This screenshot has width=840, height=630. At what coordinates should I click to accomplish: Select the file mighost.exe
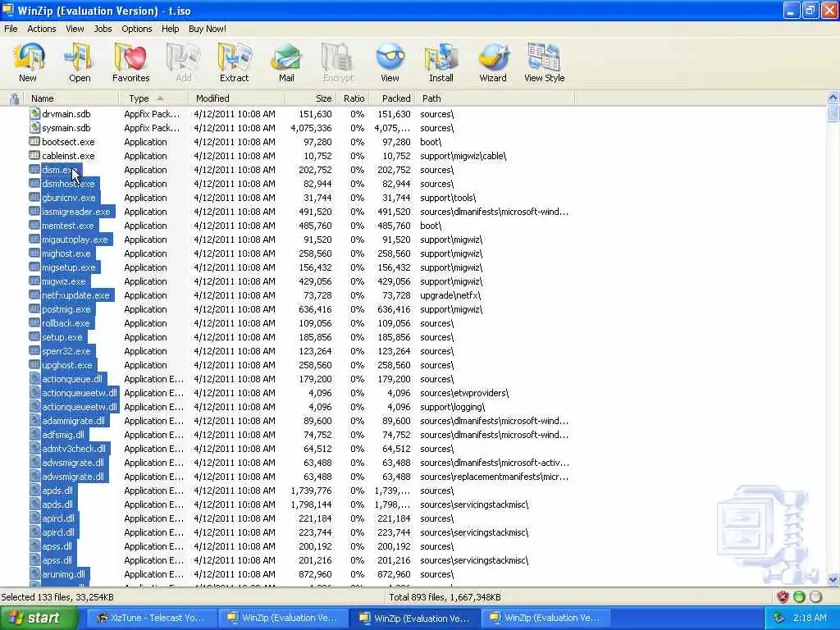(66, 253)
